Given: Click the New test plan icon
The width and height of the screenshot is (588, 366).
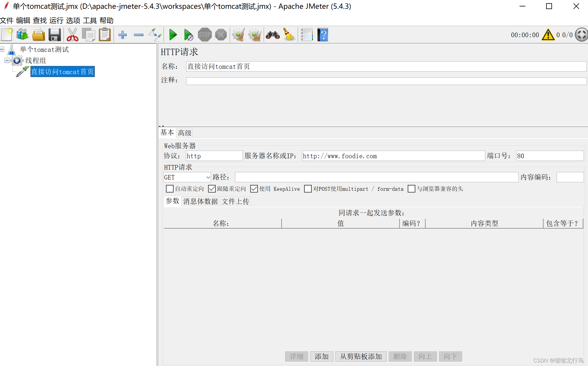Looking at the screenshot, I should coord(7,35).
